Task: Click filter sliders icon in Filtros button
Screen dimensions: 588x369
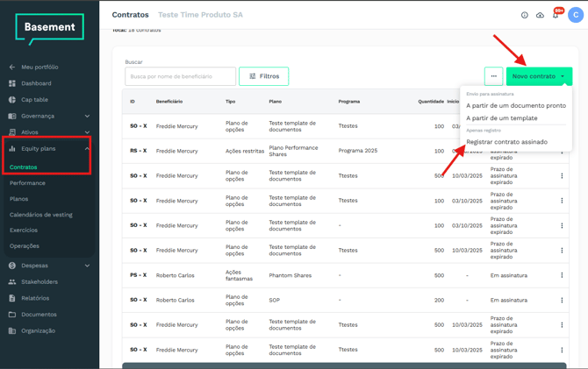Action: tap(253, 76)
